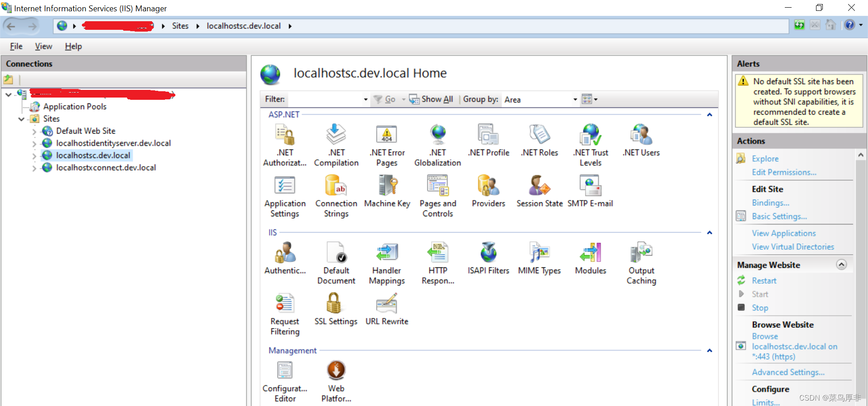The width and height of the screenshot is (868, 406).
Task: Collapse the ASP.NET group
Action: coord(709,115)
